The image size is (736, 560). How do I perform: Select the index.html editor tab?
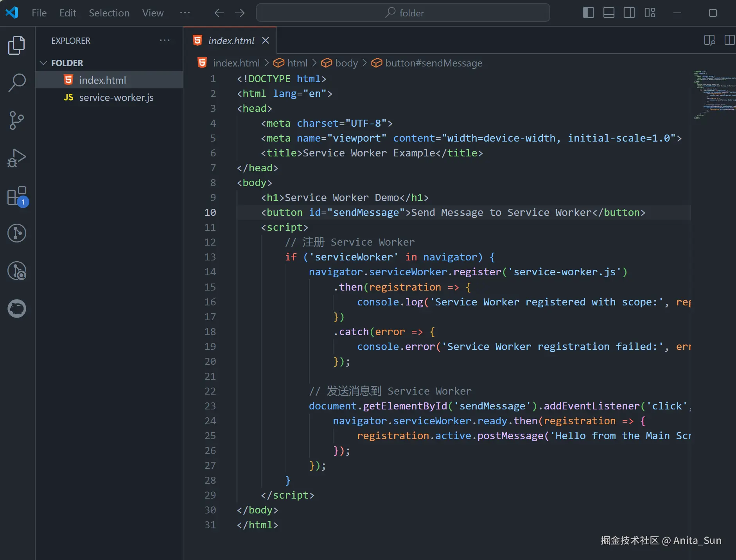tap(230, 40)
